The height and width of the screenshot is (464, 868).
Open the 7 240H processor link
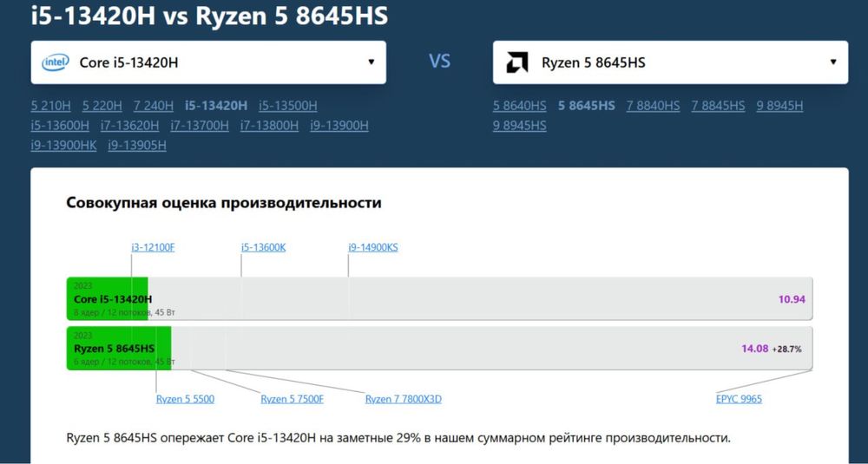coord(154,106)
